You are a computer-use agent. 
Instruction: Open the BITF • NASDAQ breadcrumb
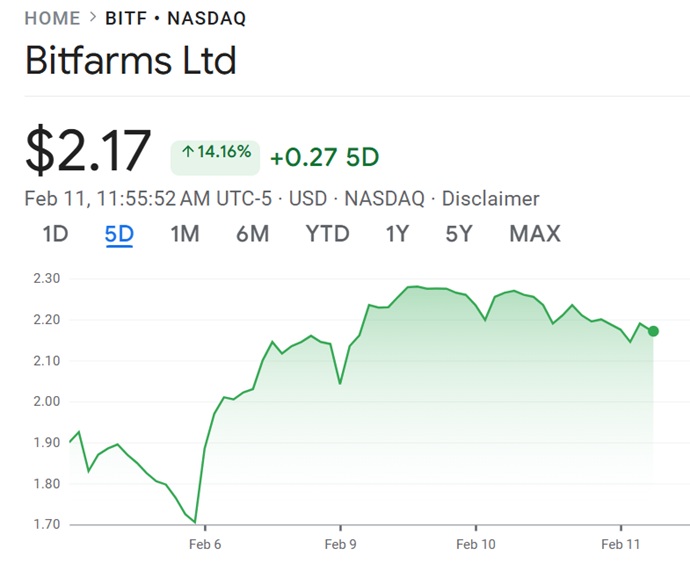pos(175,19)
